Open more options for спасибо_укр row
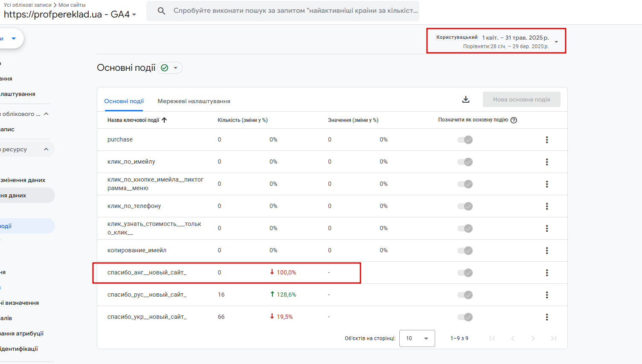The image size is (642, 364). pos(547,317)
